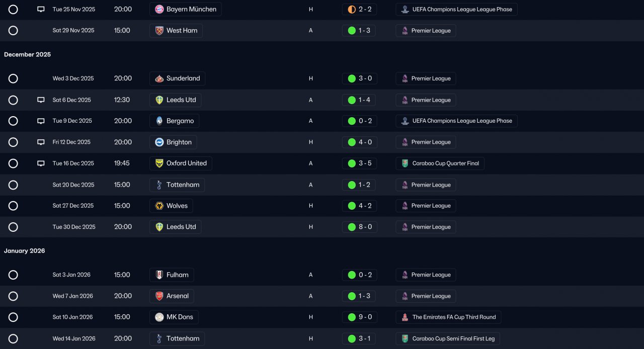This screenshot has width=644, height=349.
Task: Click the Champions League logo on the Bergamo row
Action: click(405, 121)
